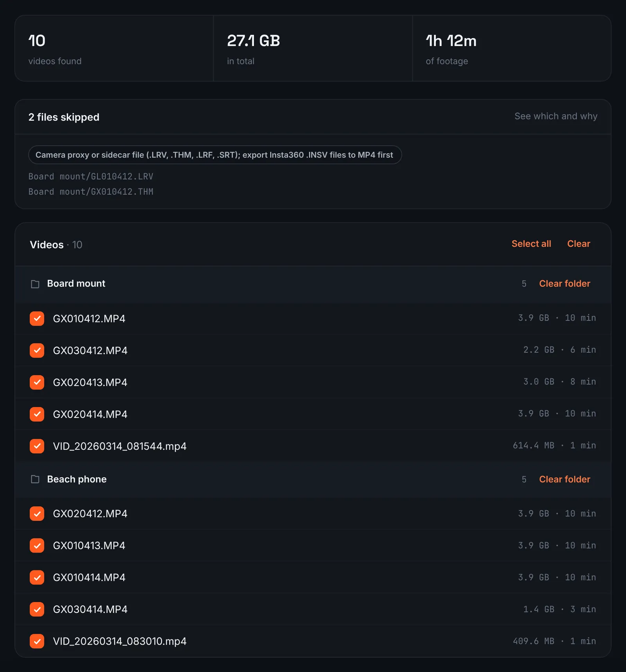
Task: Clear folder for Beach phone
Action: pos(565,479)
